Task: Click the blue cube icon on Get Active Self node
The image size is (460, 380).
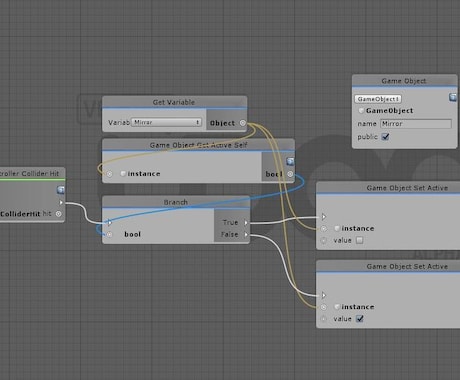Action: [x=290, y=162]
